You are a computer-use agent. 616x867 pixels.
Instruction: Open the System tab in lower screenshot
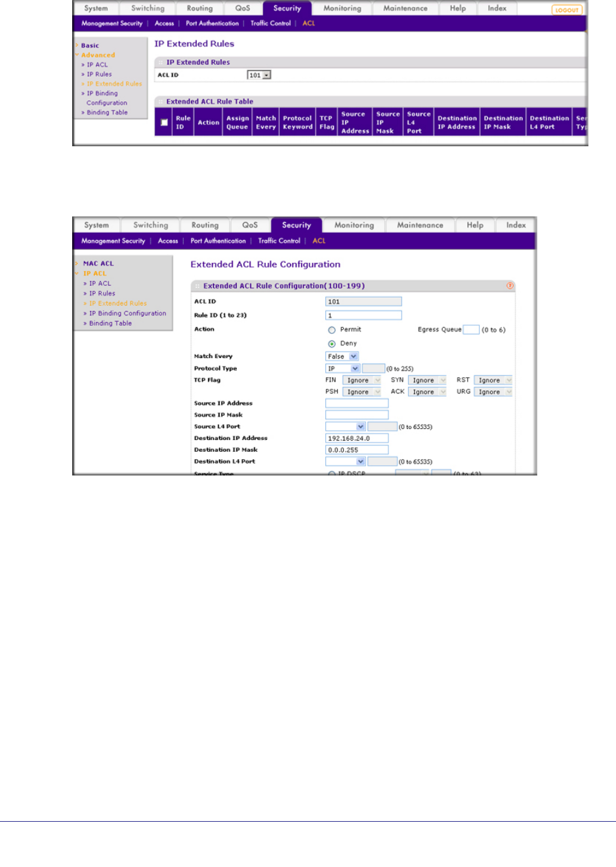(x=96, y=225)
